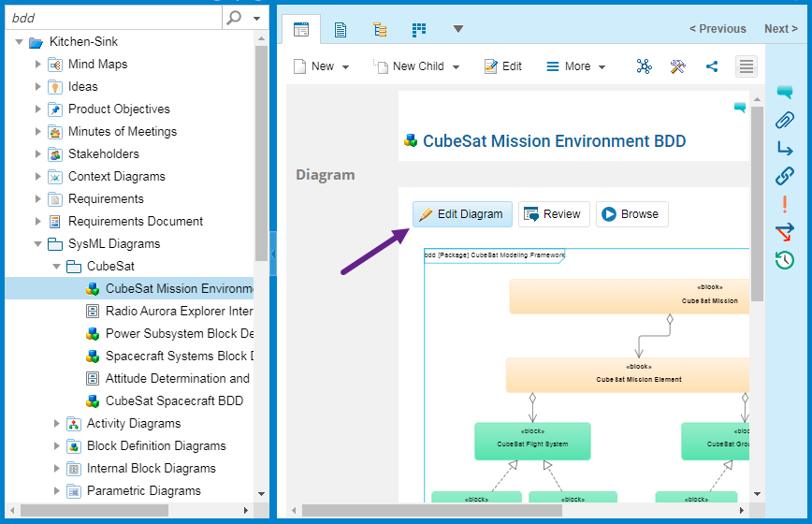Click the bdd search input field
Image resolution: width=812 pixels, height=524 pixels.
click(x=114, y=18)
